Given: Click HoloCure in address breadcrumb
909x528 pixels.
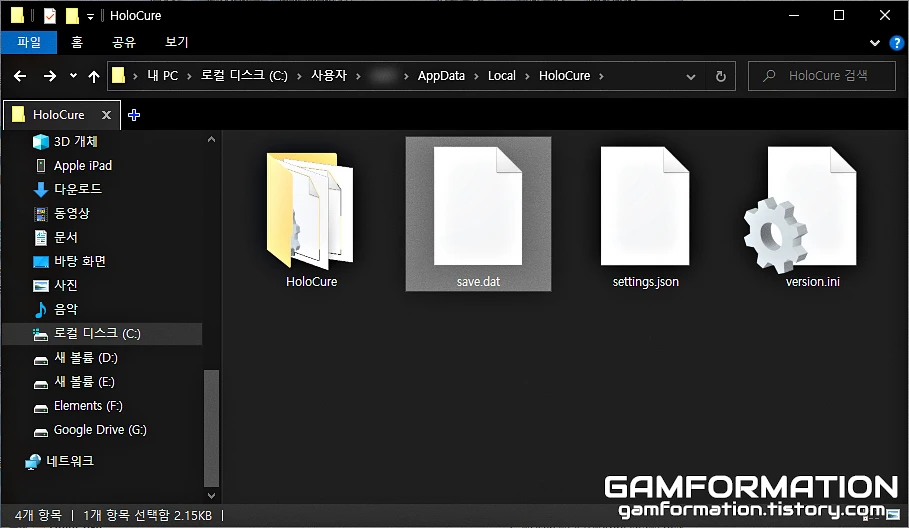Looking at the screenshot, I should pyautogui.click(x=564, y=76).
